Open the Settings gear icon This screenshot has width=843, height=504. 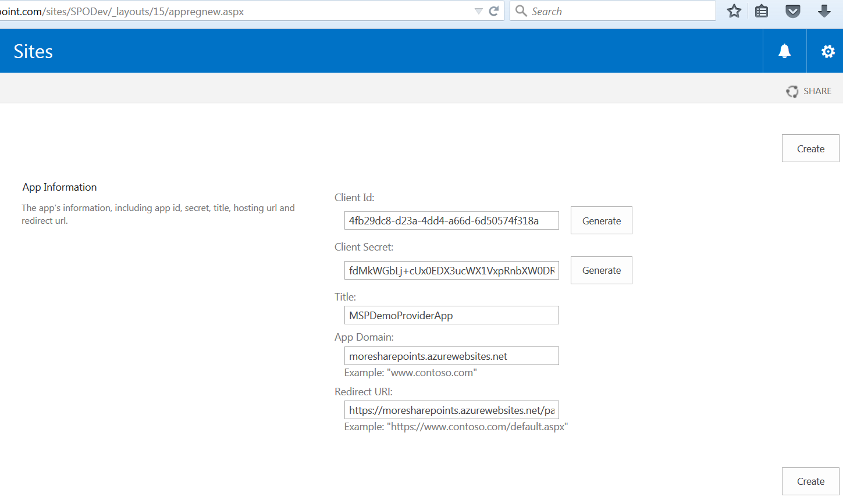click(827, 51)
